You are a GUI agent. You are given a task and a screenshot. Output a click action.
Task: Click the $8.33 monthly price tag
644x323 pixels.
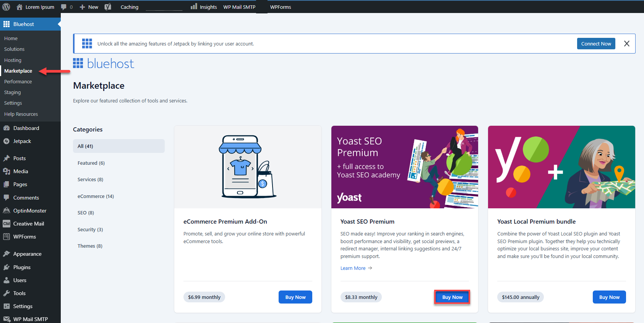coord(361,297)
